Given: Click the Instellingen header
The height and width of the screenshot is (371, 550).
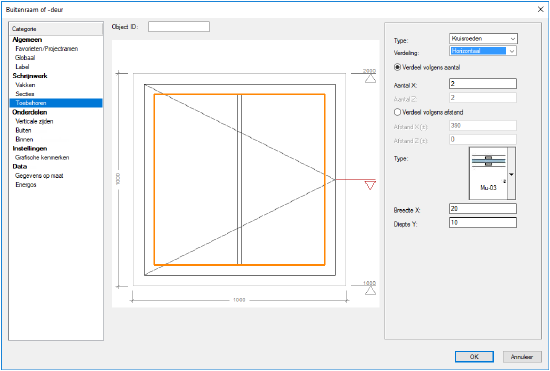Looking at the screenshot, I should tap(30, 149).
